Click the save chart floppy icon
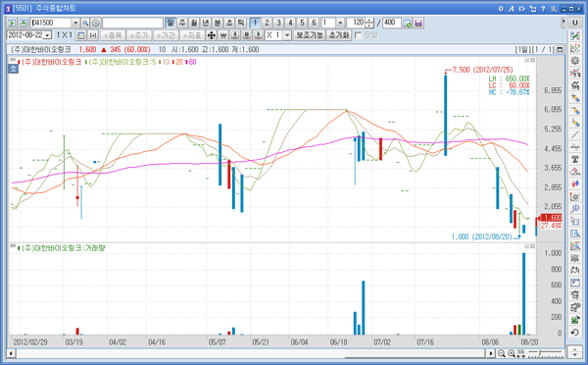 point(418,23)
